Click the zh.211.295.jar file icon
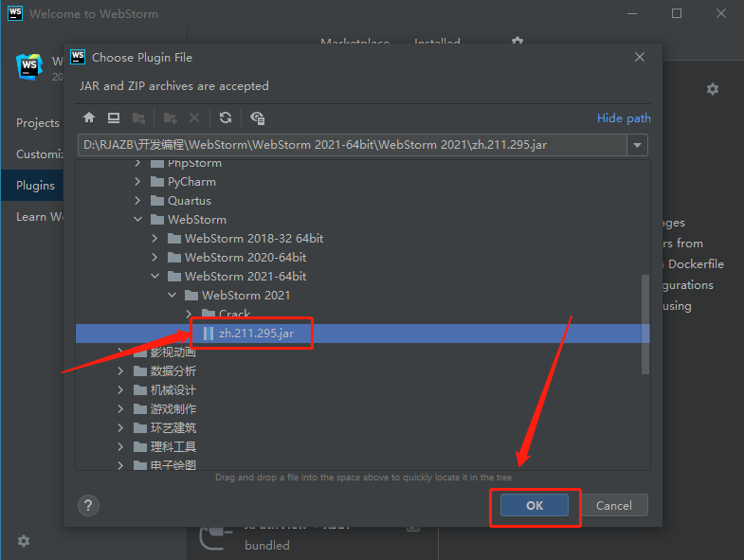The height and width of the screenshot is (560, 744). 208,334
